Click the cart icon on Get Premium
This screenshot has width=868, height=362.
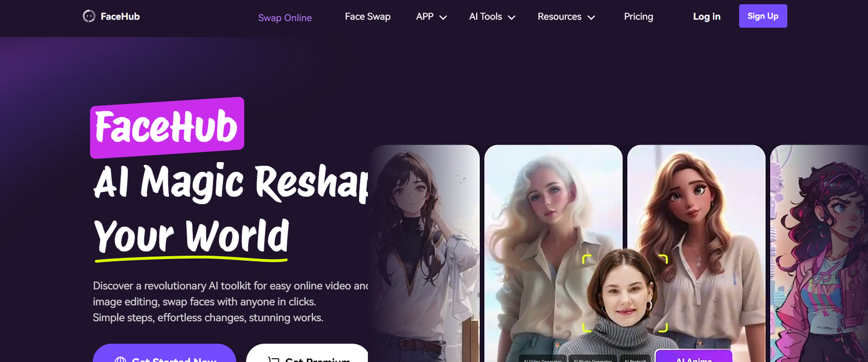click(x=273, y=359)
